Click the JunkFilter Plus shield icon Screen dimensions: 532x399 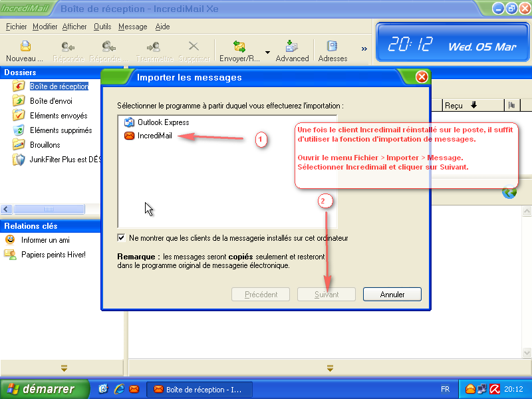coord(19,160)
